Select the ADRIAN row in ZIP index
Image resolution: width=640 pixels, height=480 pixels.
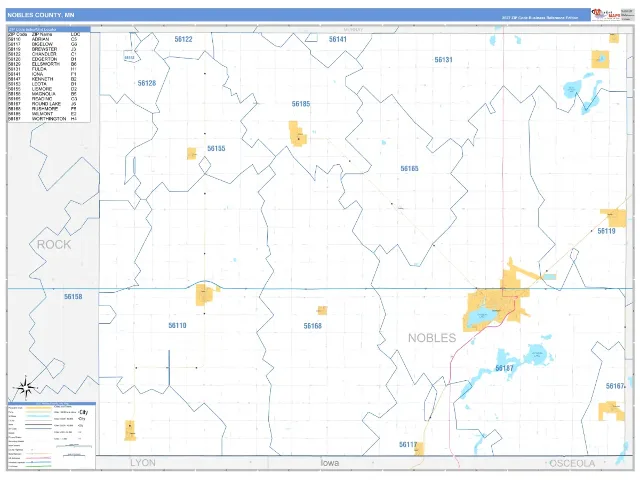tap(42, 39)
